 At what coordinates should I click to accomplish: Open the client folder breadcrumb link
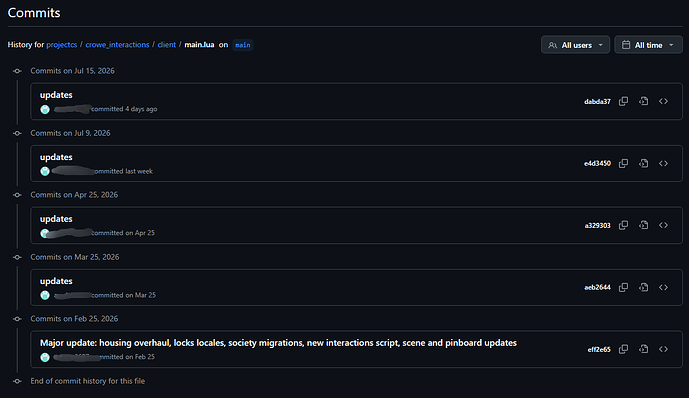tap(167, 45)
